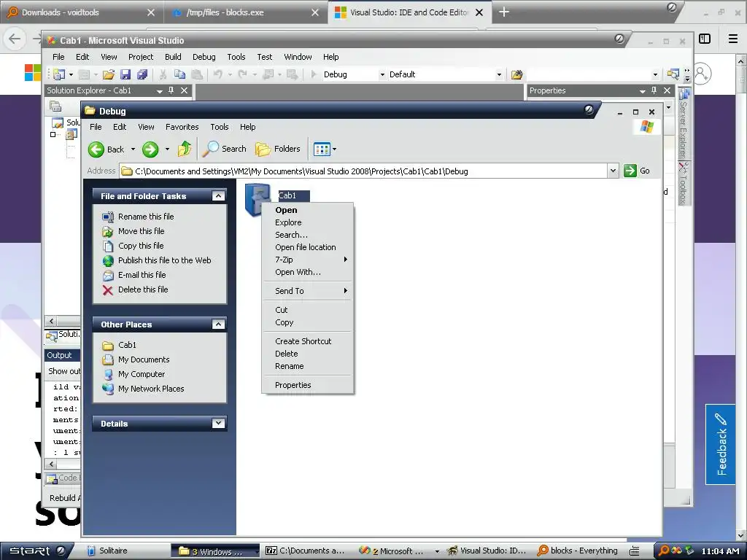Go to My Documents under Other Places
The image size is (747, 560).
[x=144, y=359]
